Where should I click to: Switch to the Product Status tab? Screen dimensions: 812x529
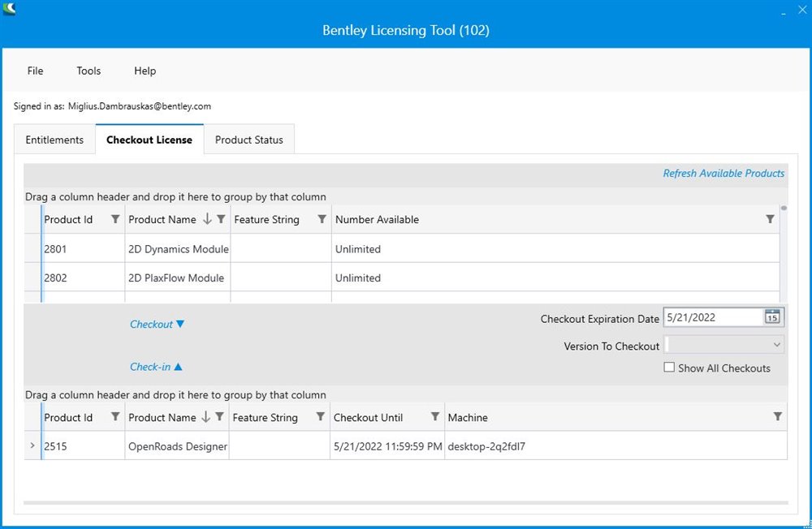pyautogui.click(x=248, y=140)
